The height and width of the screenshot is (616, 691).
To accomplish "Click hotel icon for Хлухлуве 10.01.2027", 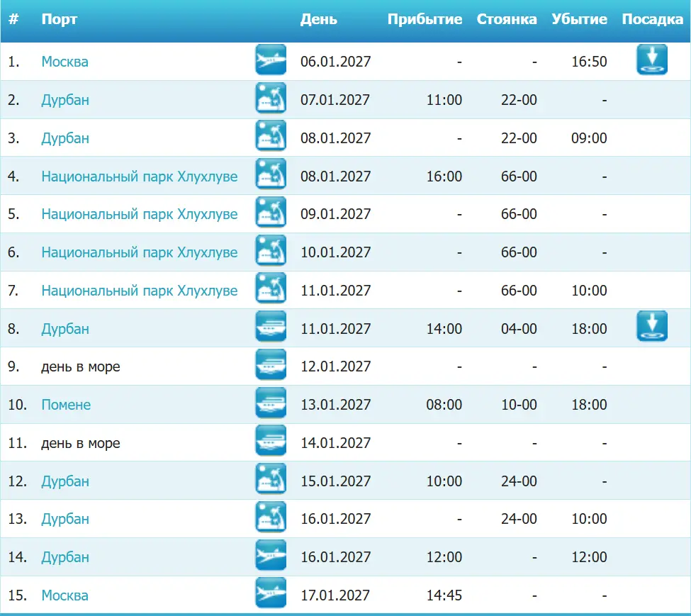I will tap(271, 250).
